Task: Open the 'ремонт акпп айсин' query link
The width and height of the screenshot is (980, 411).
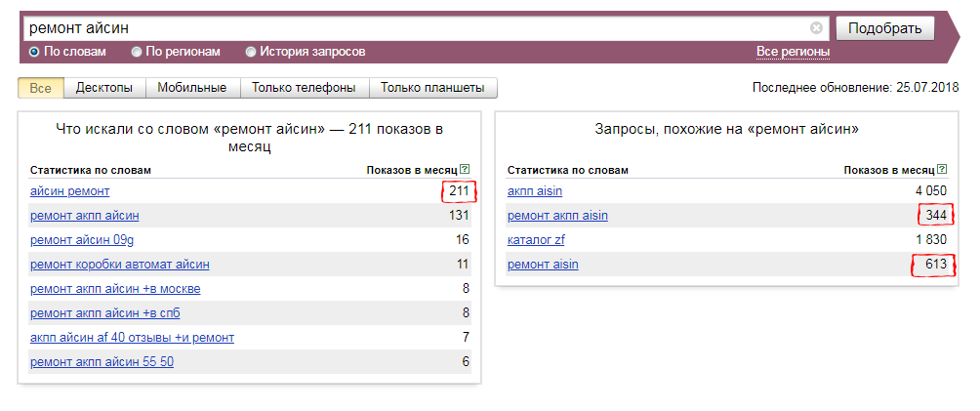Action: click(x=84, y=216)
